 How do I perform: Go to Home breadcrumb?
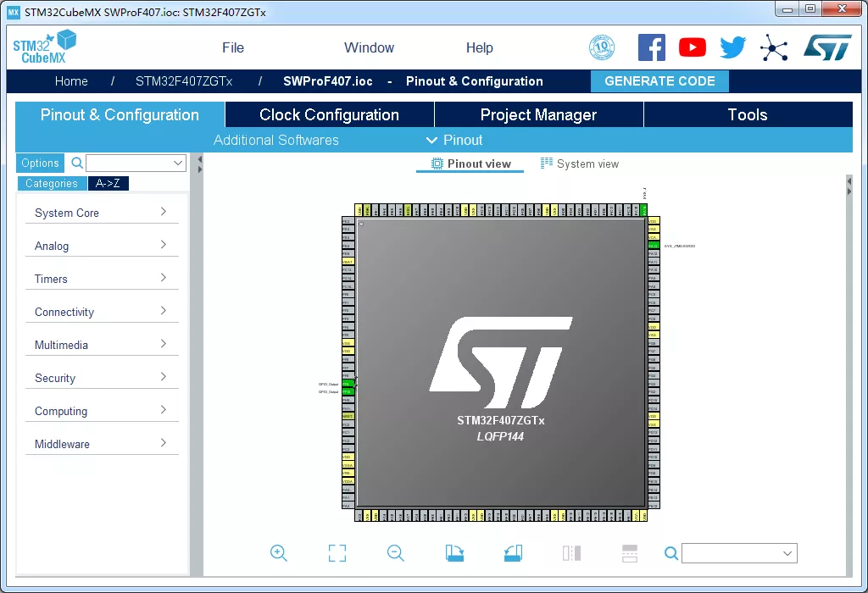(71, 81)
